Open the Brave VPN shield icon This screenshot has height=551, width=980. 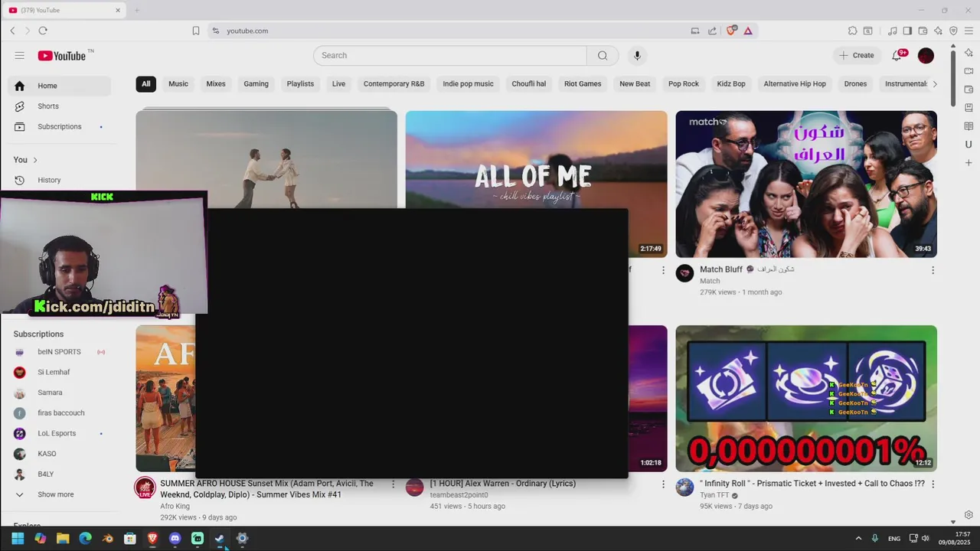[953, 31]
